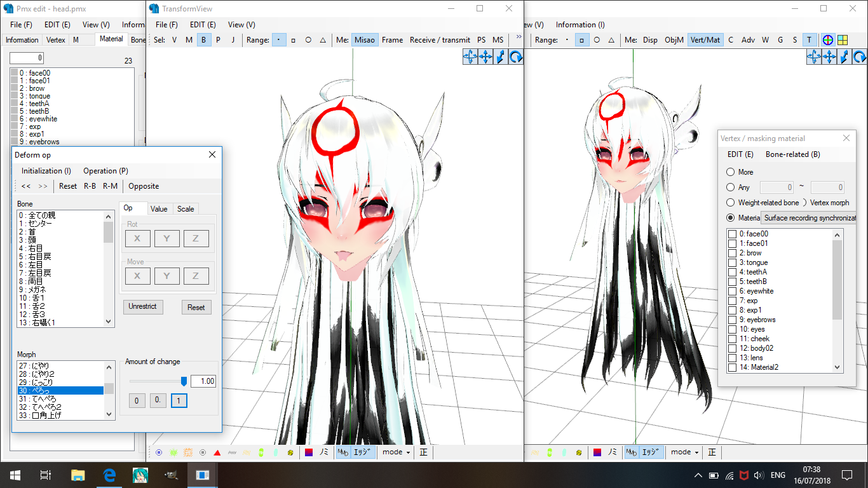
Task: Toggle the エッジ edge button in TransformView
Action: 362,452
